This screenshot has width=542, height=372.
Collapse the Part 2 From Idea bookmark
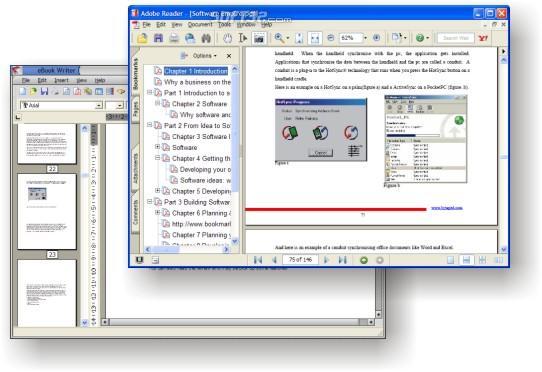[x=150, y=125]
